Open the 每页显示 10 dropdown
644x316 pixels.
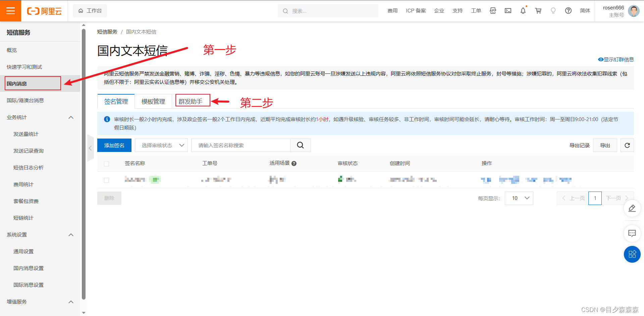coord(519,198)
